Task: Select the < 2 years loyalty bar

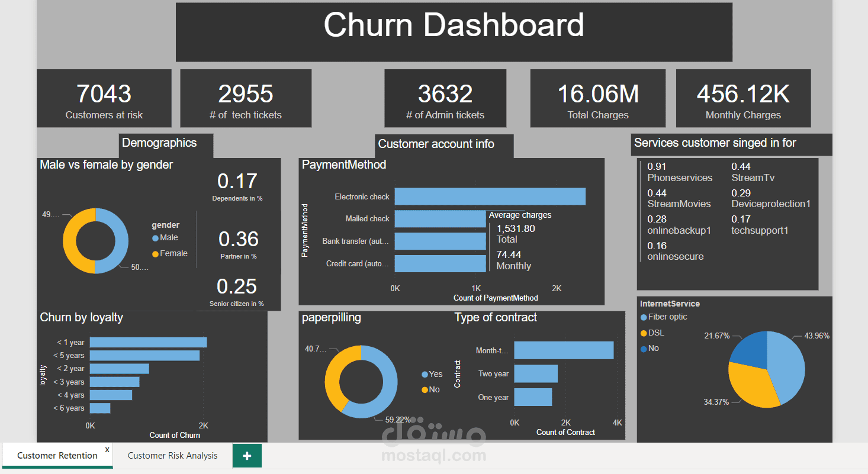Action: pyautogui.click(x=119, y=369)
